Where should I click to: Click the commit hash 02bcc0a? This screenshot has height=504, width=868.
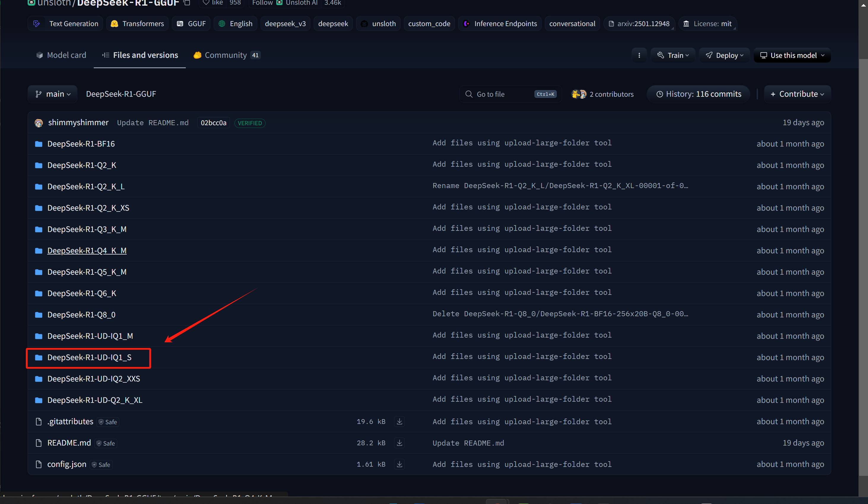(x=213, y=123)
